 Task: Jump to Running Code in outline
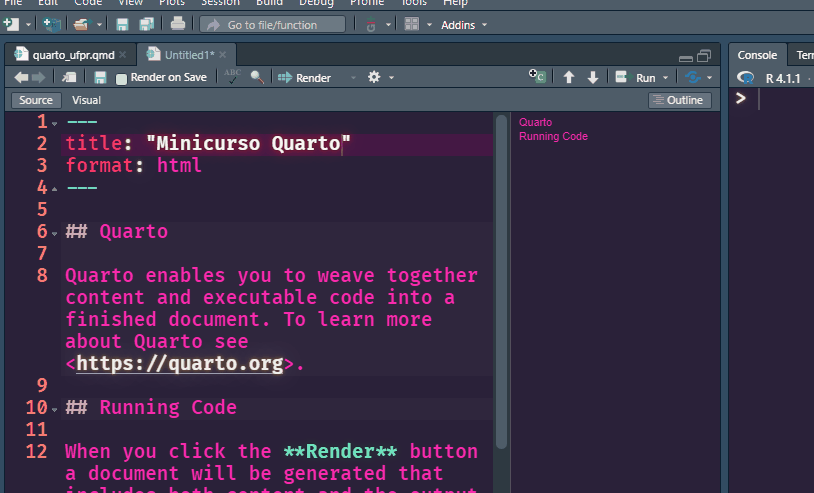(553, 136)
